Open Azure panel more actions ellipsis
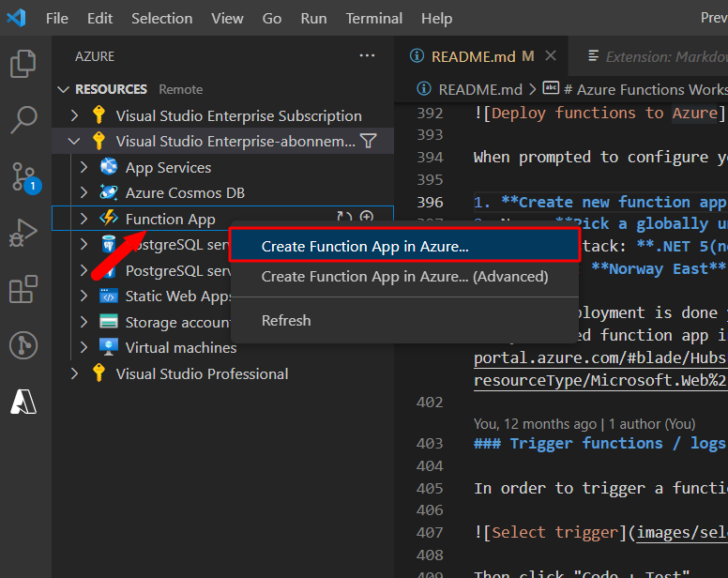The height and width of the screenshot is (578, 728). [x=367, y=55]
